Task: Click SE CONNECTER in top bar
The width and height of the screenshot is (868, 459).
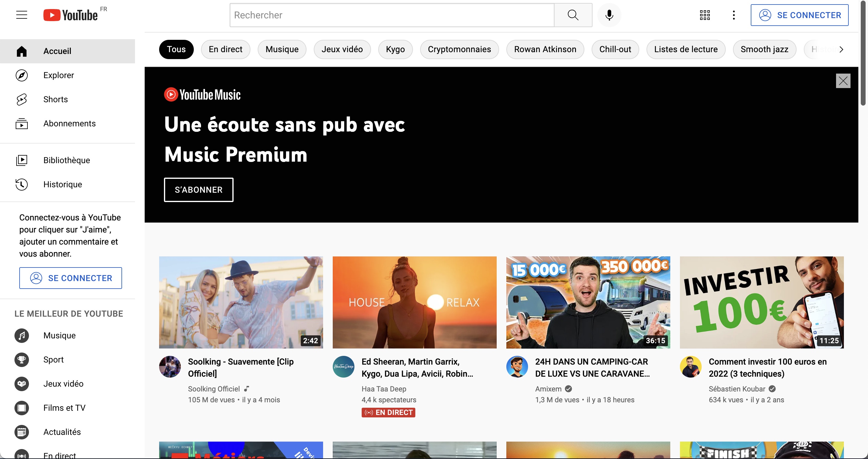Action: 799,15
